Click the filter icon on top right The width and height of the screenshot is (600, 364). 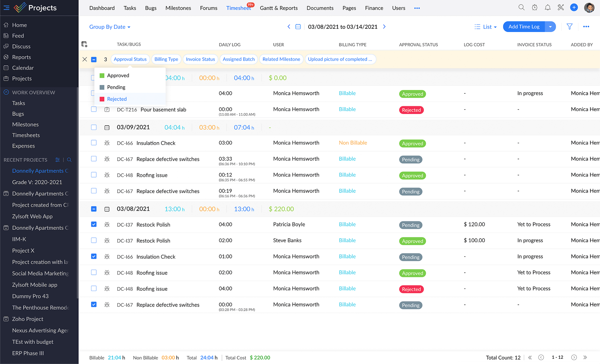point(569,27)
